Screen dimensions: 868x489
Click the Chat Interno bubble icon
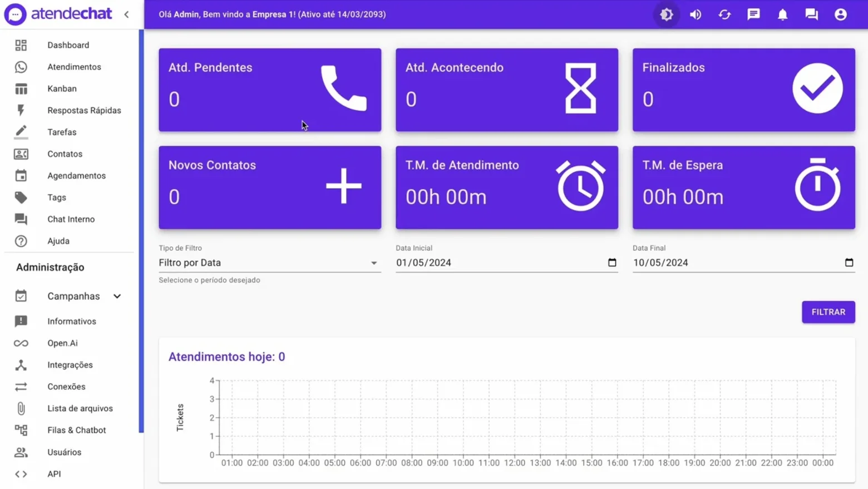[21, 219]
